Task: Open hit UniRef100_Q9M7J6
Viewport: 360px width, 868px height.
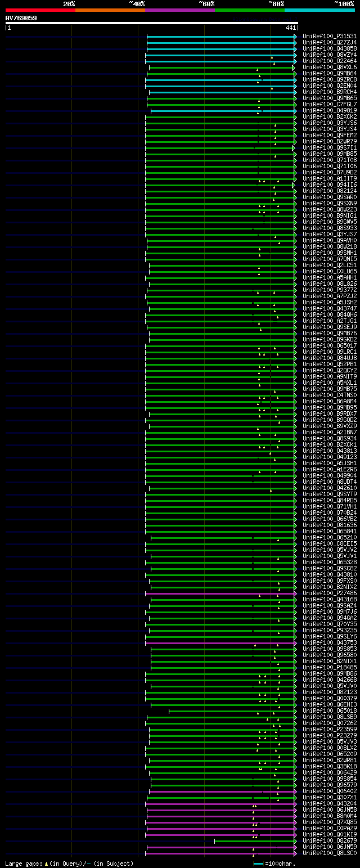Action: coord(330,611)
